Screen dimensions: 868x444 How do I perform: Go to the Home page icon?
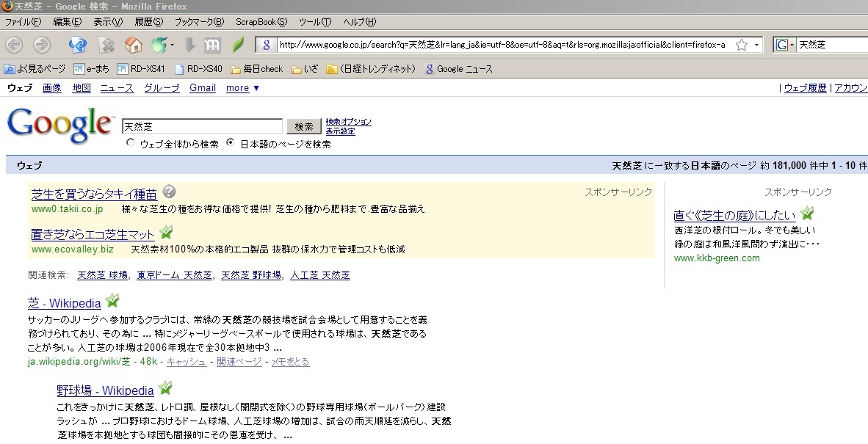pos(133,45)
